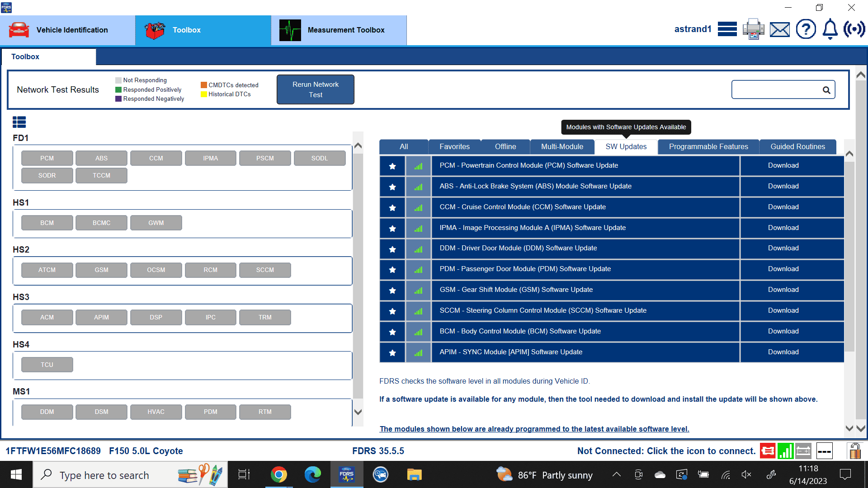Image resolution: width=868 pixels, height=488 pixels.
Task: Click the red vehicle connect icon
Action: (x=767, y=450)
